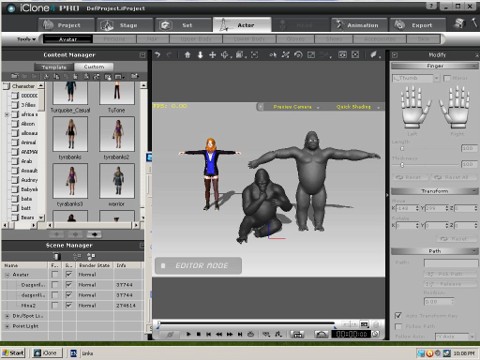Click the EDITOR MODE button

[198, 266]
